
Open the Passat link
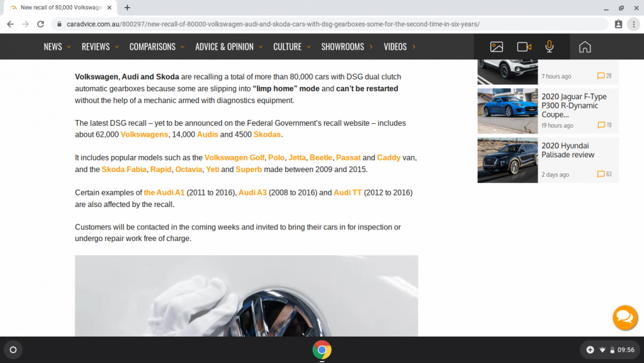348,157
